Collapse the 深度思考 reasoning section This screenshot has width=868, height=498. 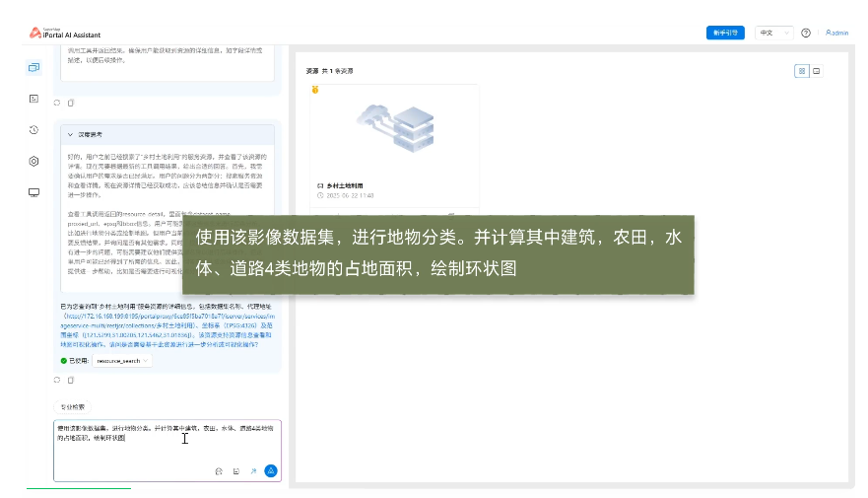70,134
